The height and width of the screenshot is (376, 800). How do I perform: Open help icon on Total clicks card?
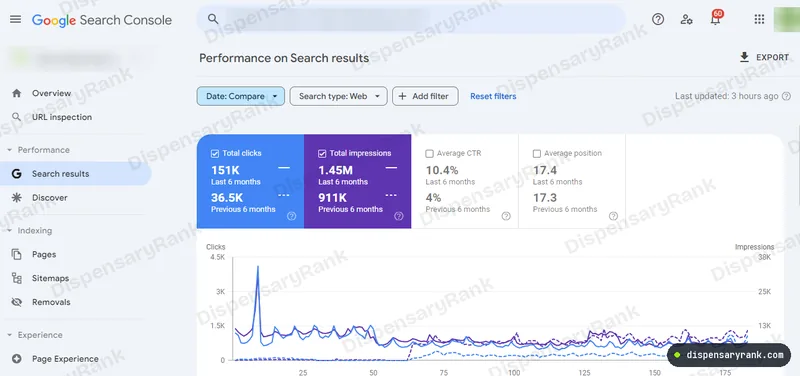[291, 216]
